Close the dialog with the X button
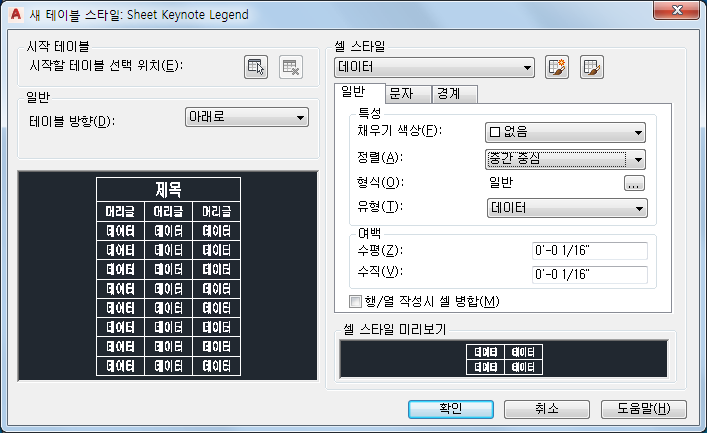707x433 pixels. coord(676,10)
